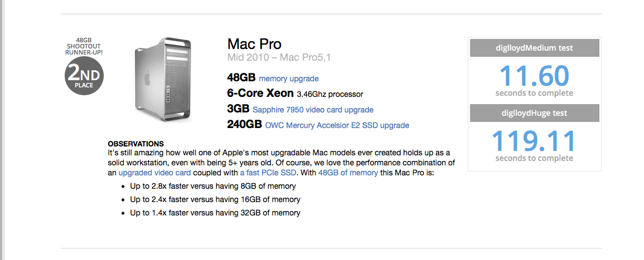This screenshot has width=644, height=260.
Task: Open OWC Mercury Accelsior E2 SSD upgrade link
Action: [337, 125]
